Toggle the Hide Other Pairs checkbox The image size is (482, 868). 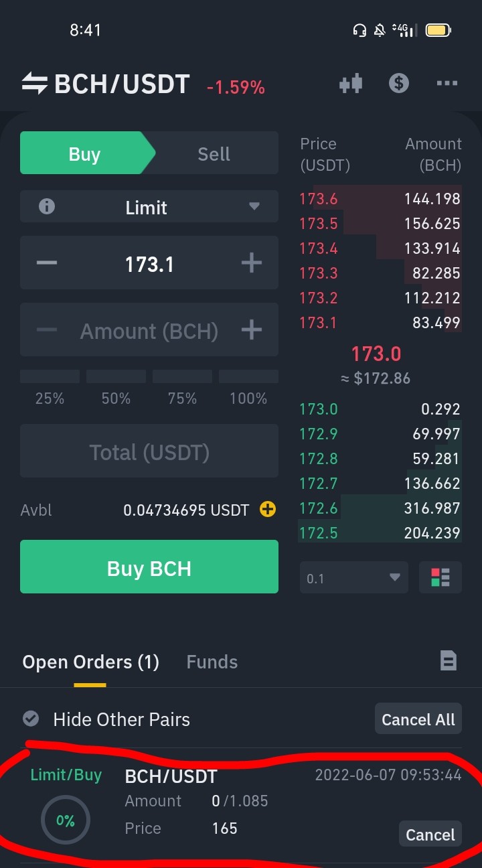[31, 719]
